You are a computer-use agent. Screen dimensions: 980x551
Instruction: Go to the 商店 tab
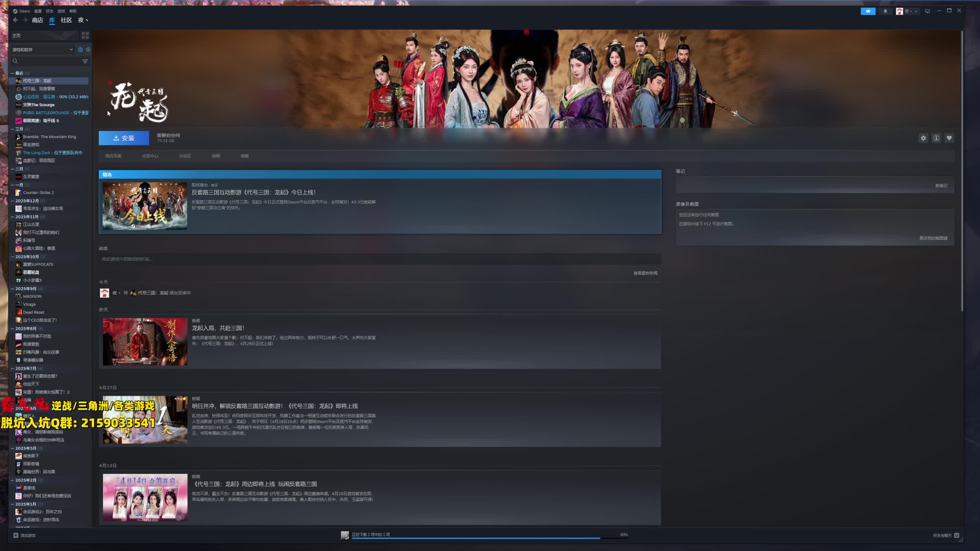tap(37, 20)
